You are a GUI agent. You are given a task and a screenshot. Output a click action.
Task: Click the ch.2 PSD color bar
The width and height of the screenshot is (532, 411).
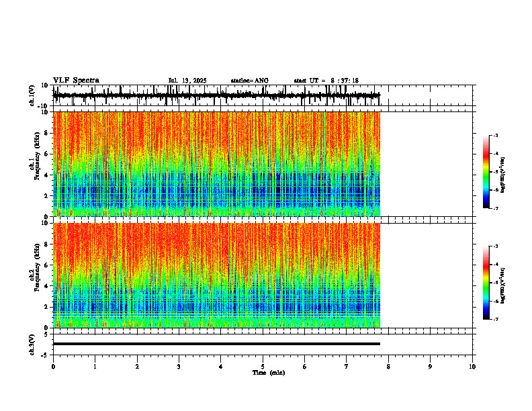(486, 283)
